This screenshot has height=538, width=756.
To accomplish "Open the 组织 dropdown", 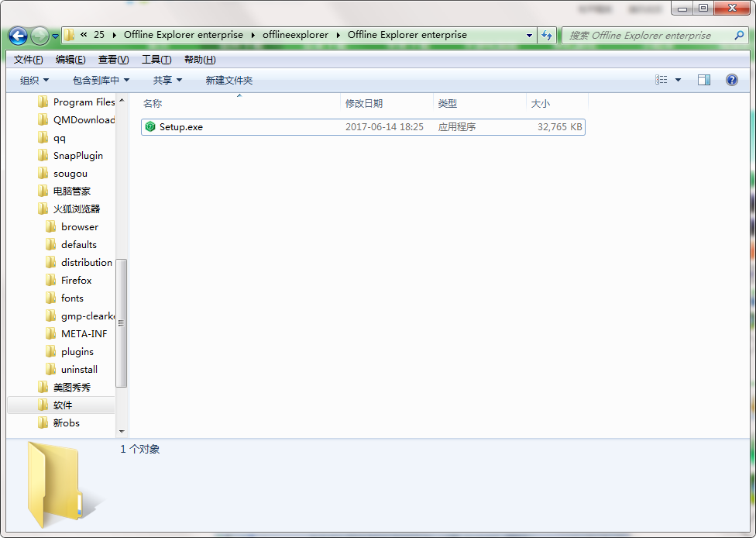I will pos(34,80).
